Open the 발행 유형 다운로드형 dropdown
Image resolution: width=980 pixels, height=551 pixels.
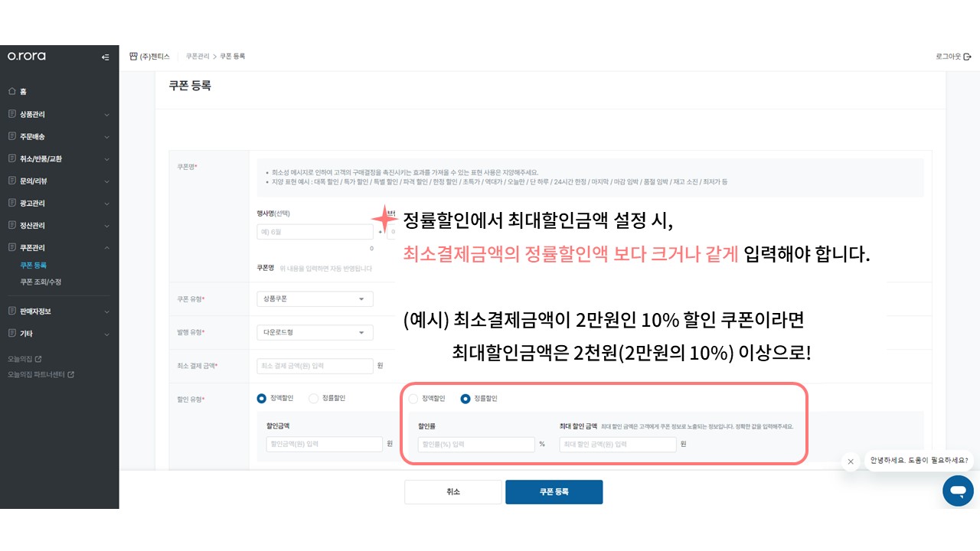pos(315,332)
